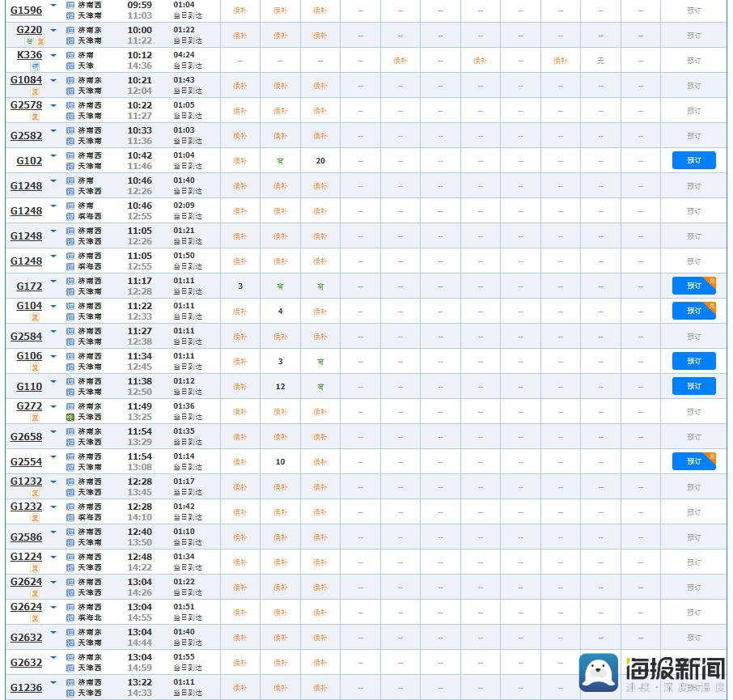Image resolution: width=733 pixels, height=700 pixels.
Task: Click the 复 icon under G2578
Action: click(x=35, y=117)
